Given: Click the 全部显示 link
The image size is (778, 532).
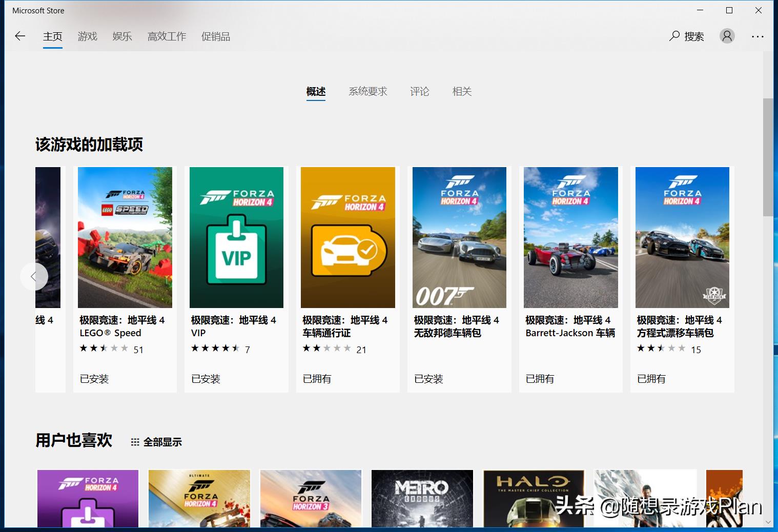Looking at the screenshot, I should point(162,442).
